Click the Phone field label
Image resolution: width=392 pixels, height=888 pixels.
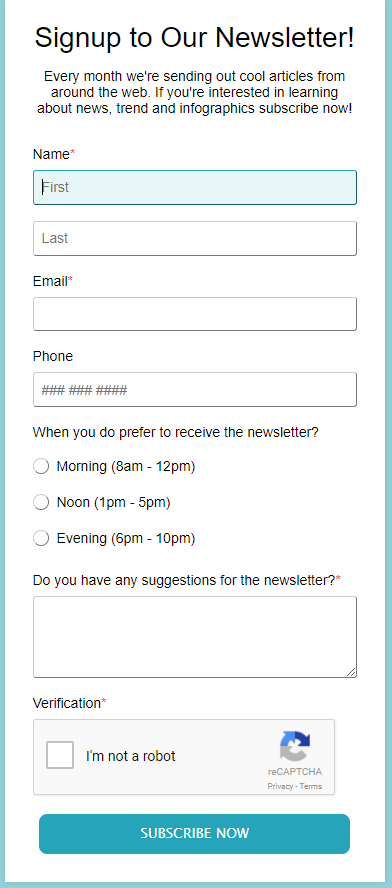[53, 356]
